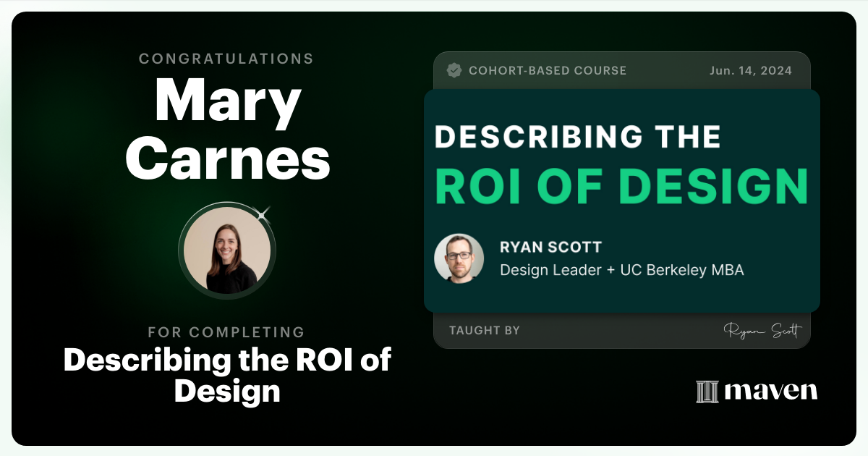Select Ryan Scott's avatar photo
868x456 pixels.
[x=459, y=258]
